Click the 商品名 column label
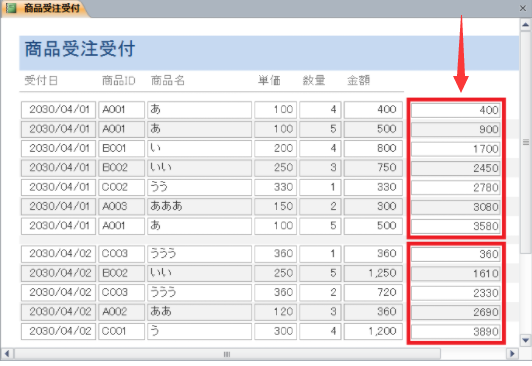Screen dimensions: 532x366 point(168,81)
